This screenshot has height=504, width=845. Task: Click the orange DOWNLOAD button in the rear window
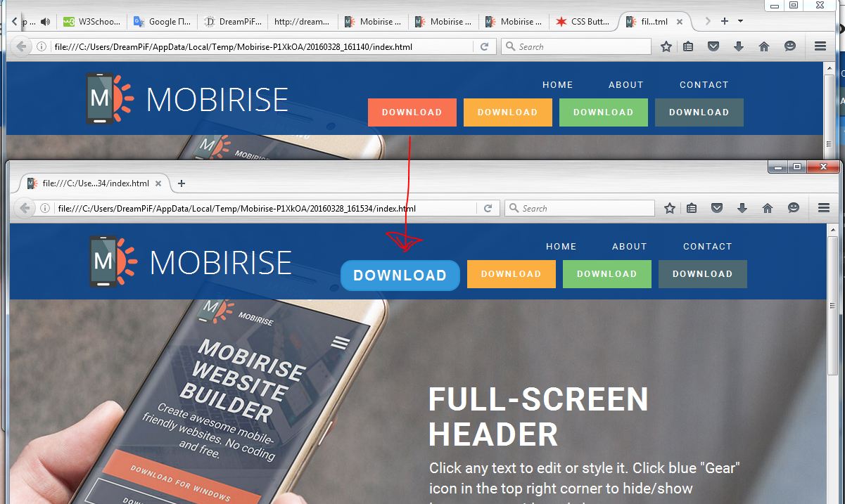pos(508,112)
